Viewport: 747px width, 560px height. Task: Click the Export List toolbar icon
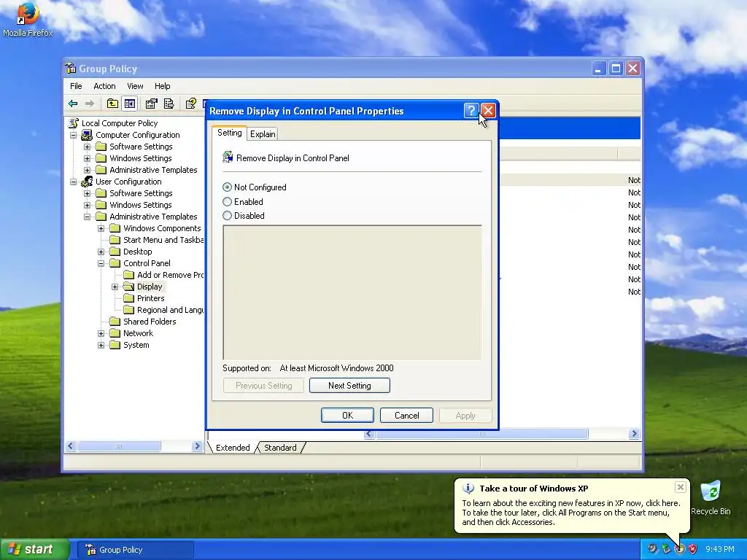click(169, 104)
